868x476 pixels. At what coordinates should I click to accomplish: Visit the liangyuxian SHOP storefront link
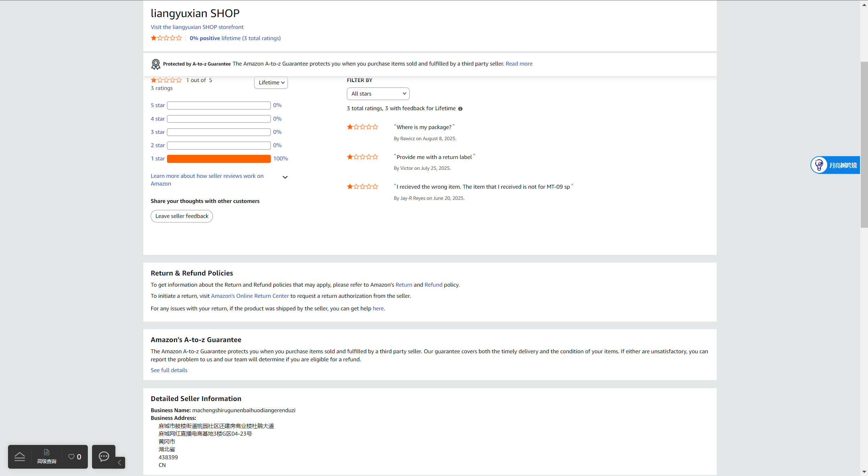[x=197, y=27]
